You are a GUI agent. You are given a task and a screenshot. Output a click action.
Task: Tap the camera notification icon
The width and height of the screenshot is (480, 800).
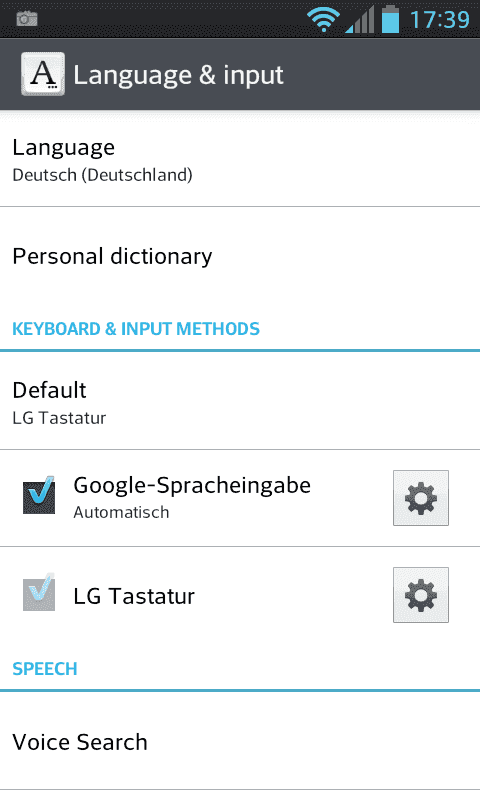pos(27,19)
